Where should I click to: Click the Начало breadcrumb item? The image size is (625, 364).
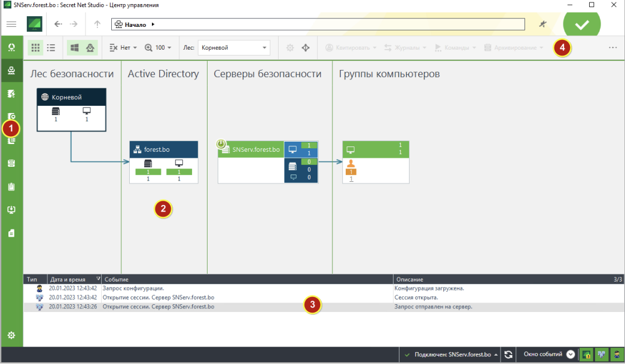click(131, 25)
